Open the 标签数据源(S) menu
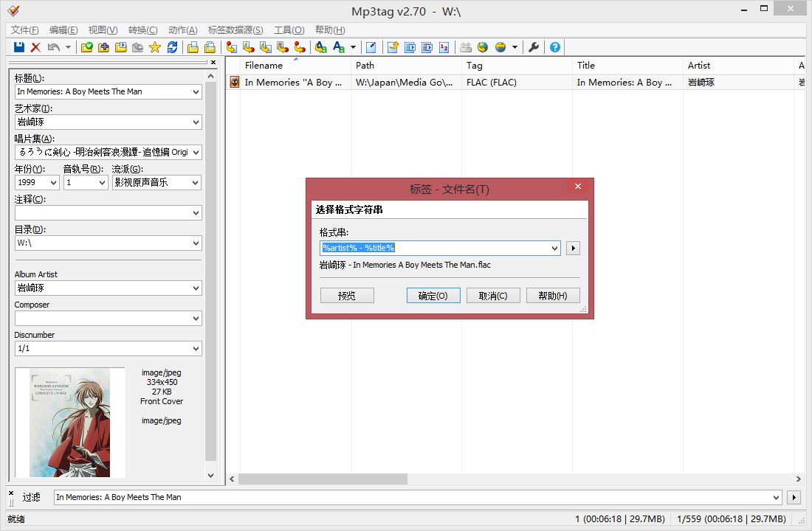Image resolution: width=812 pixels, height=531 pixels. point(235,30)
